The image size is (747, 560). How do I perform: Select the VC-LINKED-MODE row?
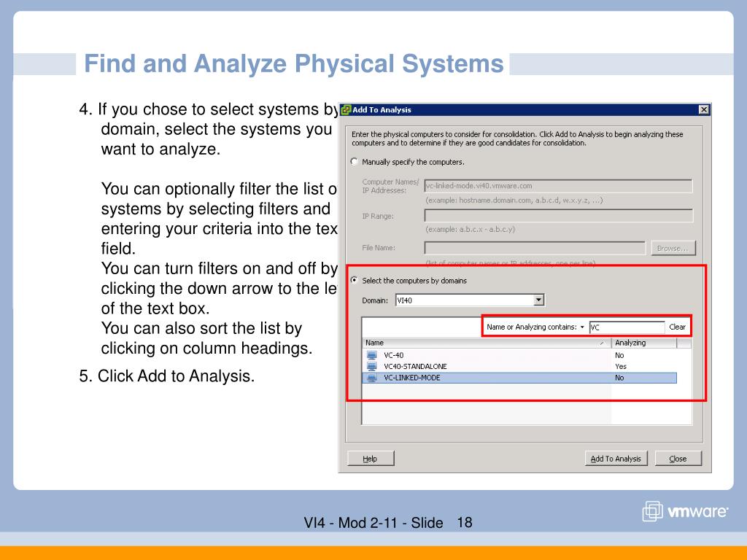(x=519, y=378)
